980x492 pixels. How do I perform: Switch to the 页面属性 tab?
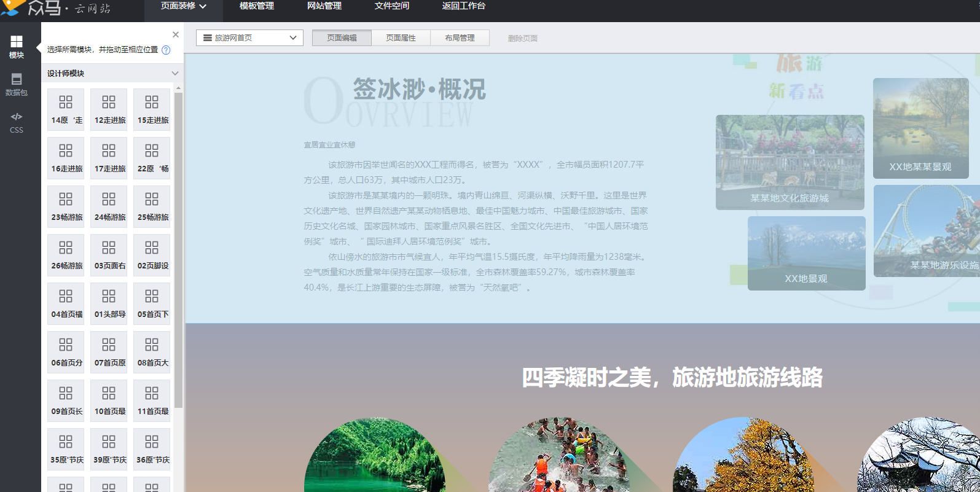point(401,37)
